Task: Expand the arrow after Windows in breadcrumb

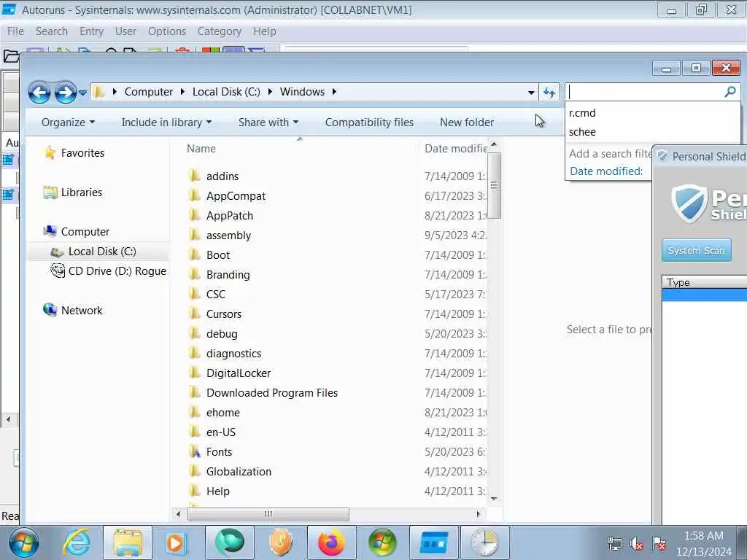Action: coord(334,92)
